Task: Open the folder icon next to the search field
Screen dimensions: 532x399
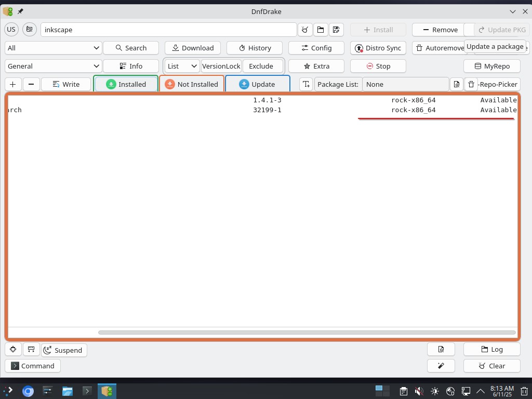Action: coord(320,30)
